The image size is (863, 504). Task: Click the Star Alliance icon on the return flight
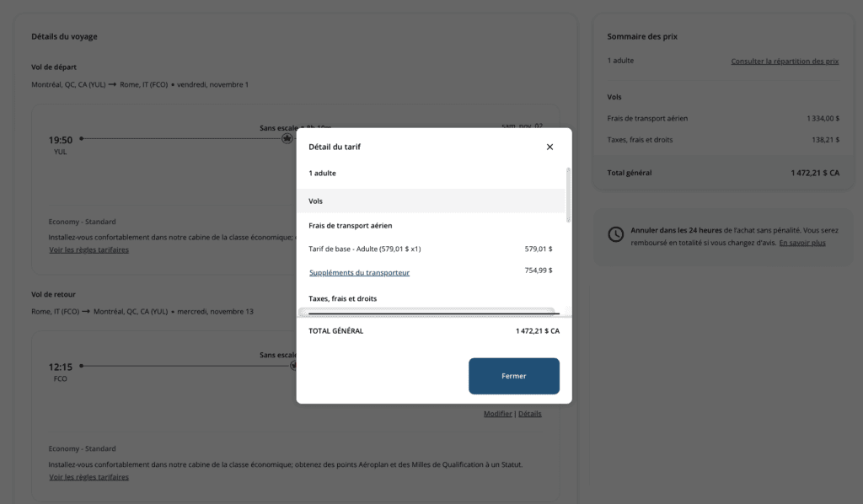(293, 366)
